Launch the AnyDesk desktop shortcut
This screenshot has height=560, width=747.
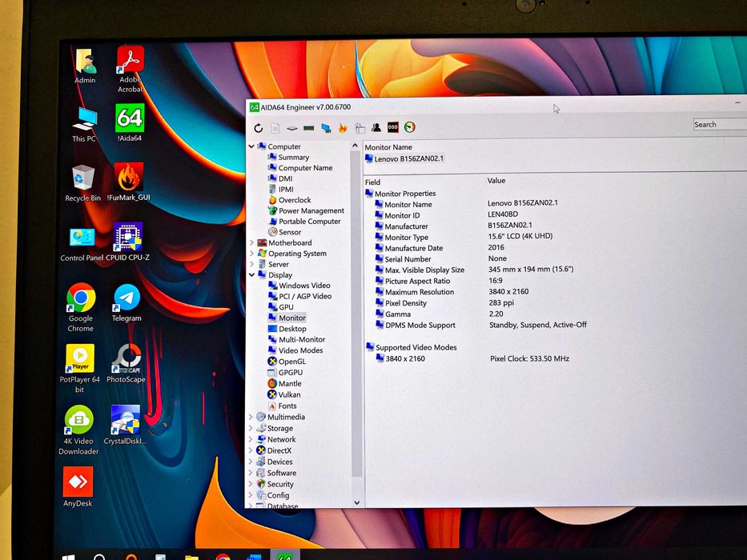coord(78,486)
